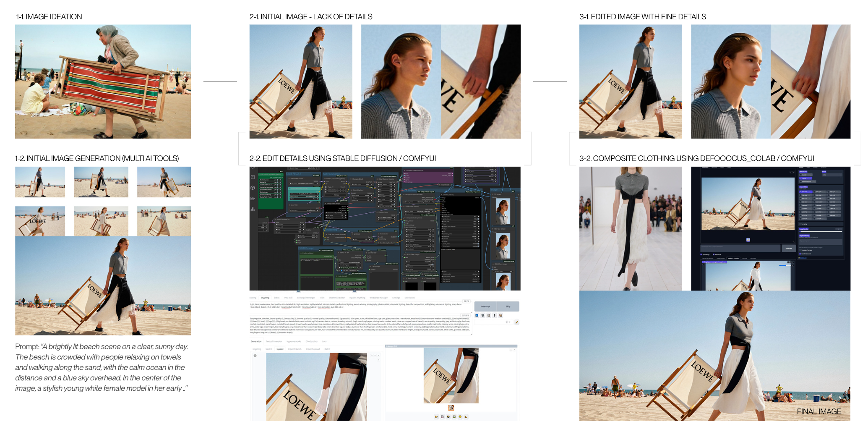Viewport: 868px width, 432px height.
Task: Select the Quality performance radio in Fooocus
Action: click(805, 175)
